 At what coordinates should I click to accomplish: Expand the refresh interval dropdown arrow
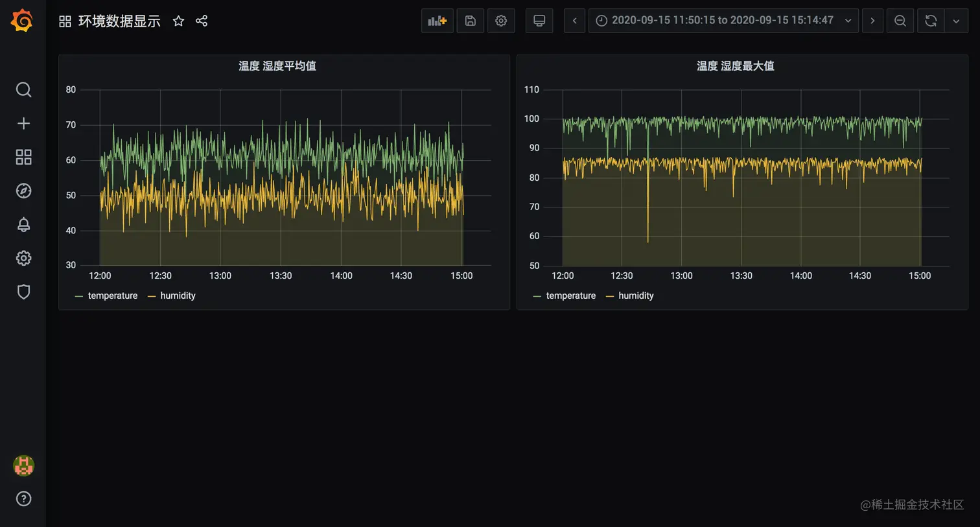click(956, 21)
